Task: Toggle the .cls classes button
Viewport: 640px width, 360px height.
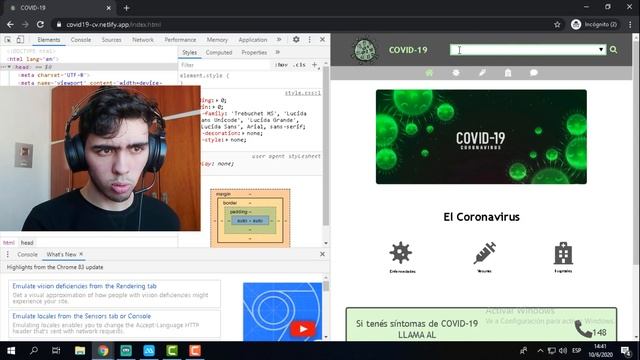Action: 300,65
